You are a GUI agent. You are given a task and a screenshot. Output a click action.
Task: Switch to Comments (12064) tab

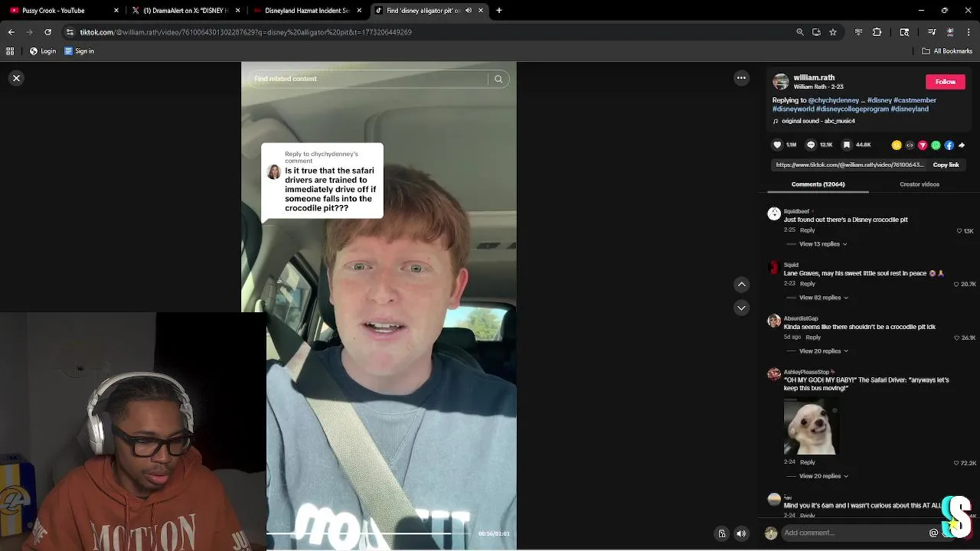pos(818,184)
